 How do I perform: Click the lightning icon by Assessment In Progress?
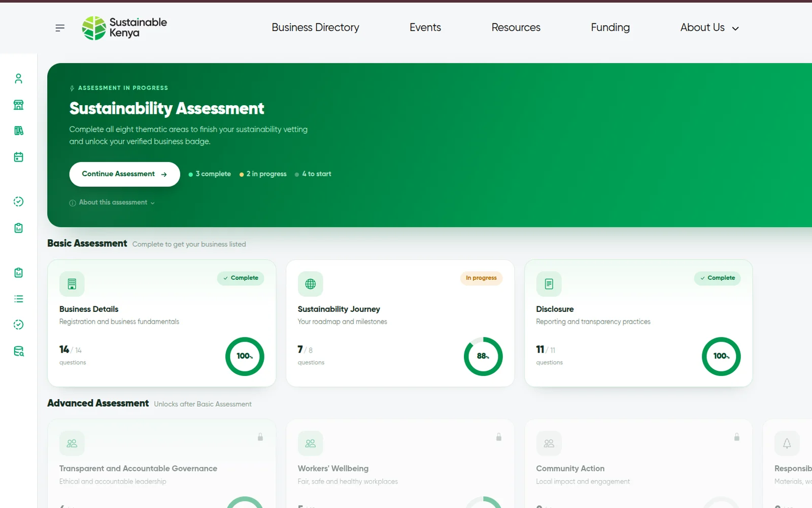72,88
